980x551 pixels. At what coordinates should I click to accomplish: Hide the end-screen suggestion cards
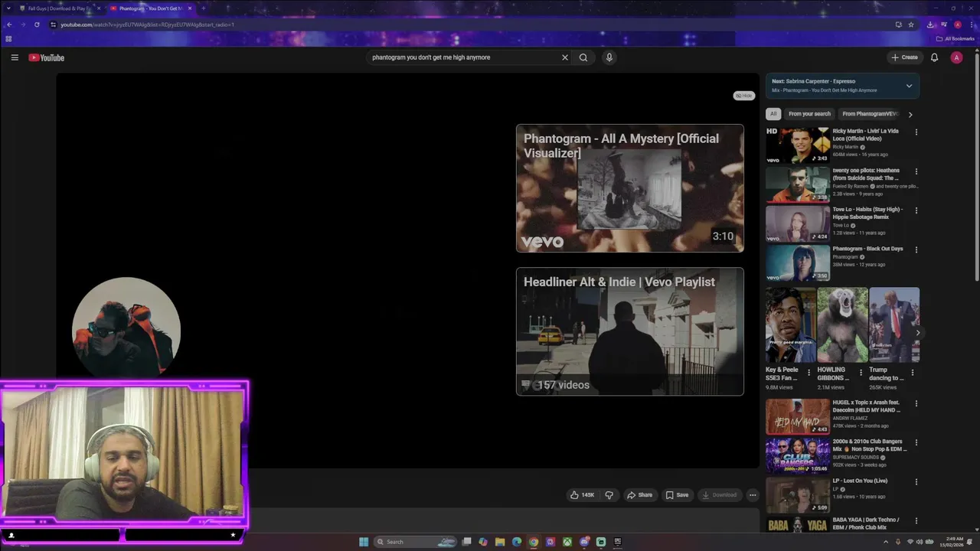[744, 96]
